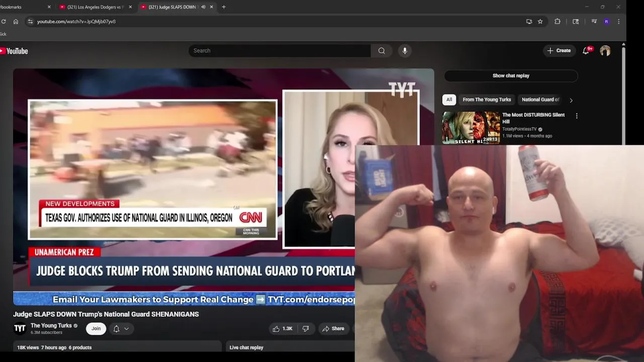Open The Most DISTURBING Silent Hill title
Image resolution: width=644 pixels, height=362 pixels.
533,118
